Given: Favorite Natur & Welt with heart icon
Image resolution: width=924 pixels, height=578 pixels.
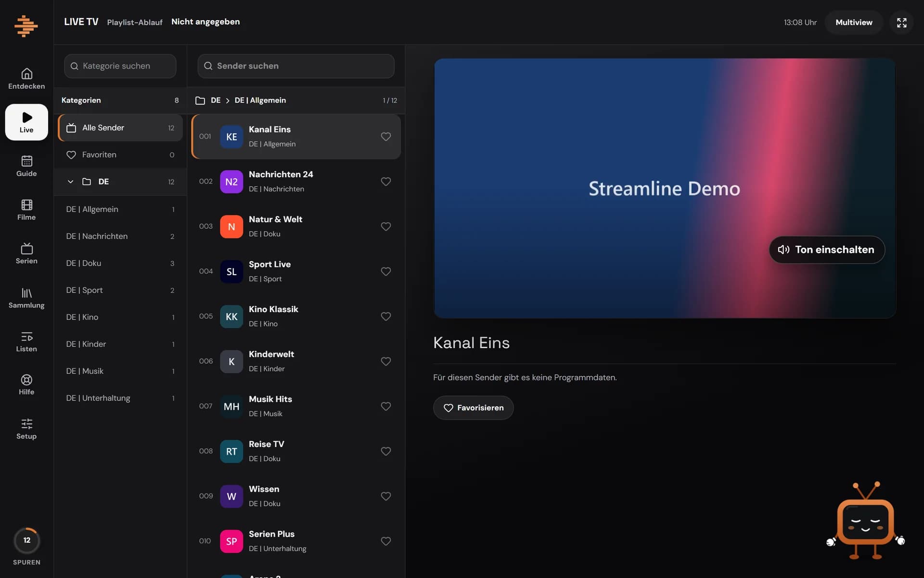Looking at the screenshot, I should point(386,226).
